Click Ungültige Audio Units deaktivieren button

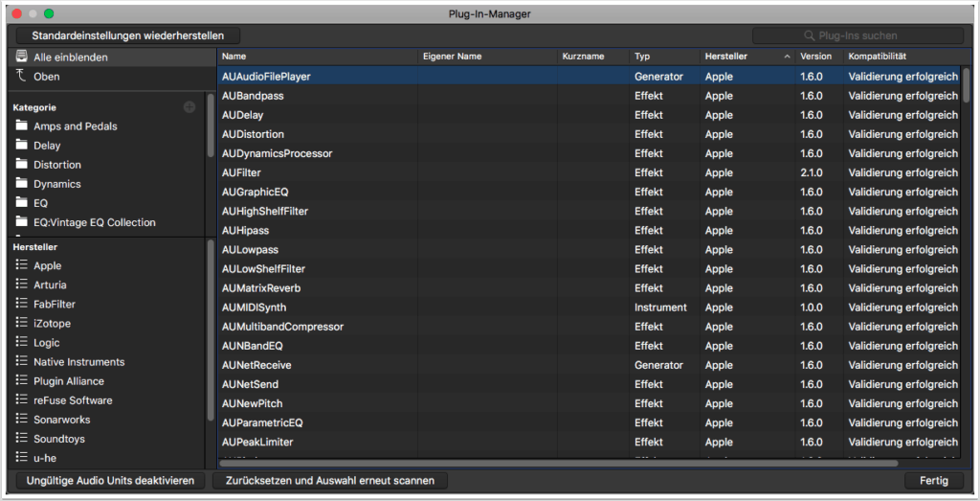[x=111, y=480]
